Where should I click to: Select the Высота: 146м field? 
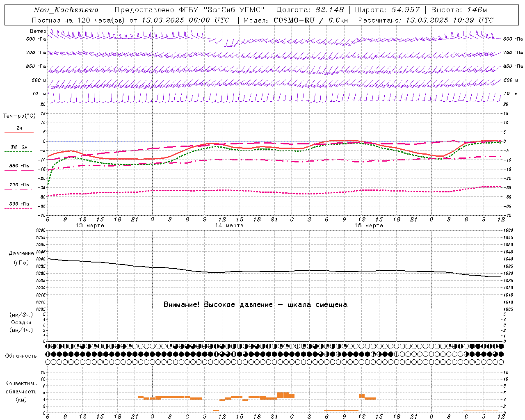click(459, 10)
